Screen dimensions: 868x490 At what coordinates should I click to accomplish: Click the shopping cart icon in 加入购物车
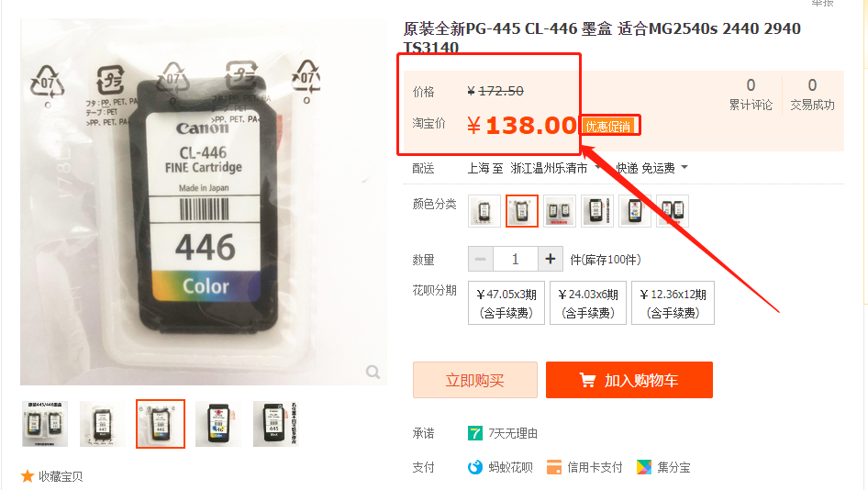point(587,380)
